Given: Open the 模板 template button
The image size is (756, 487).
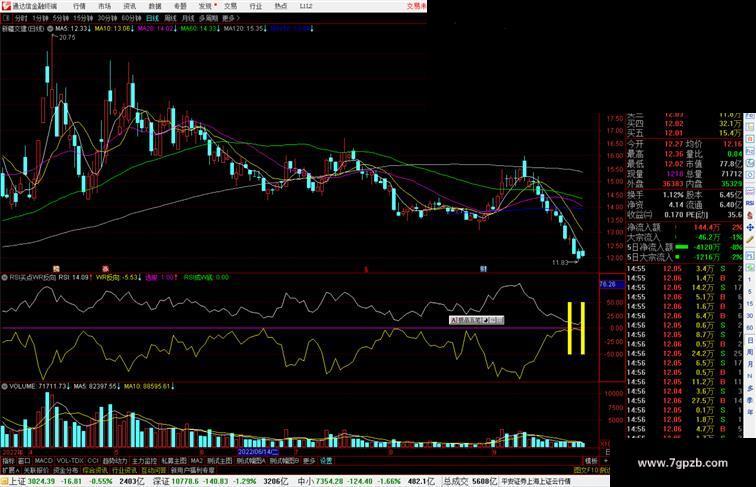Looking at the screenshot, I should click(x=591, y=461).
